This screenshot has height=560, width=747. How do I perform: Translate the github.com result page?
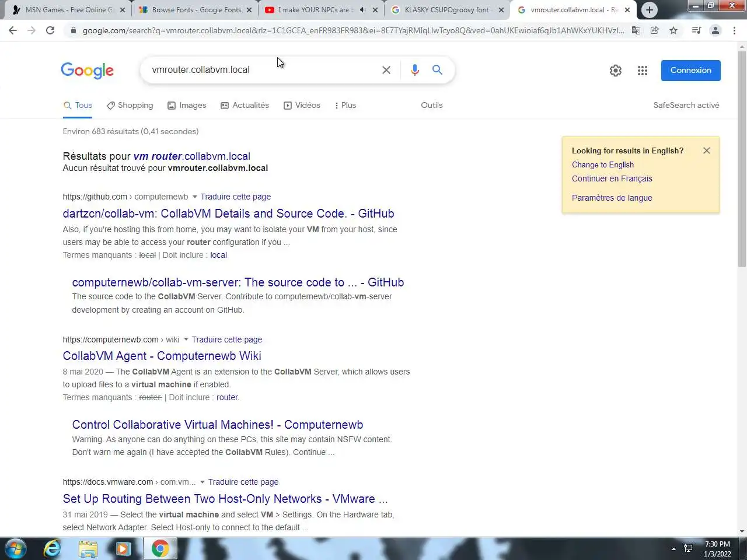point(236,197)
